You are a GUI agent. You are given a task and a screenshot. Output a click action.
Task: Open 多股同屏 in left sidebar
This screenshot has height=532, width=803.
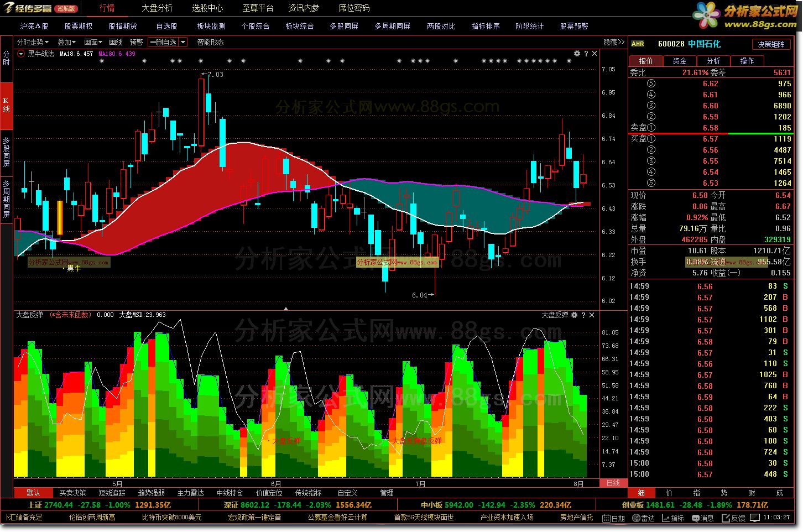click(x=6, y=152)
